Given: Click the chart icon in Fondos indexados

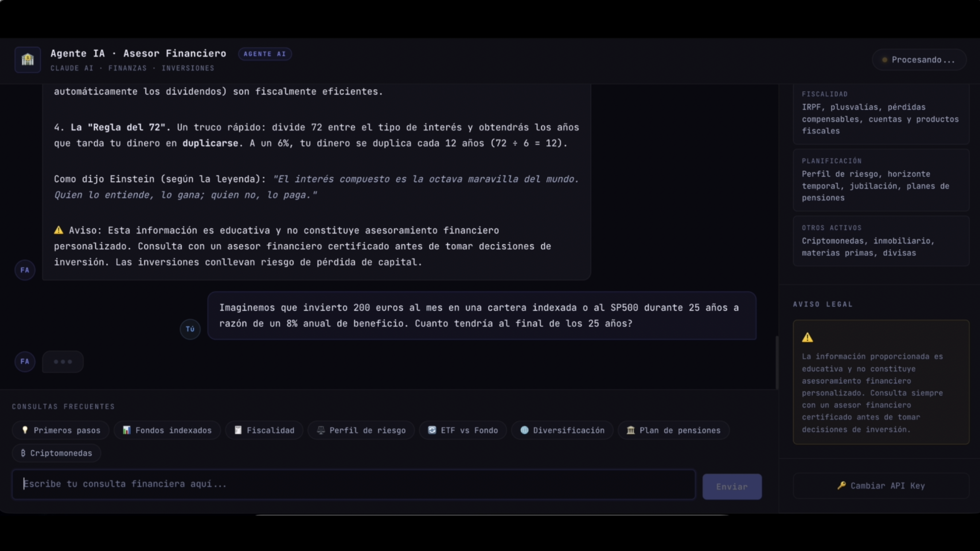Looking at the screenshot, I should pyautogui.click(x=127, y=430).
